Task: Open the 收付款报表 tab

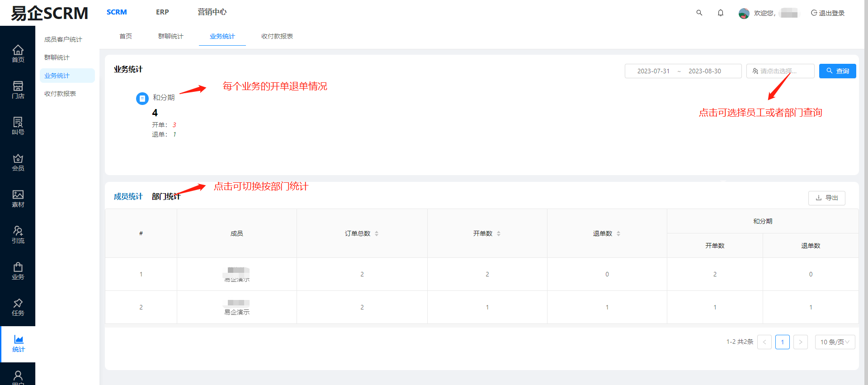Action: (277, 36)
